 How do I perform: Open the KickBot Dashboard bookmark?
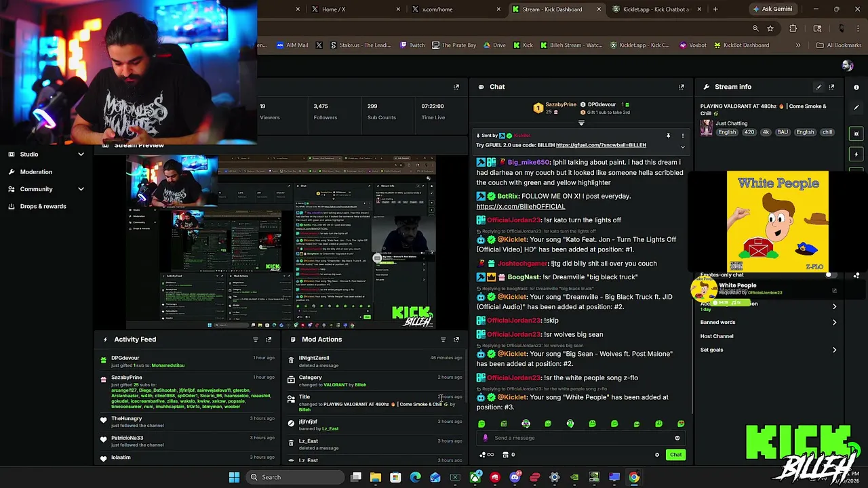[741, 45]
